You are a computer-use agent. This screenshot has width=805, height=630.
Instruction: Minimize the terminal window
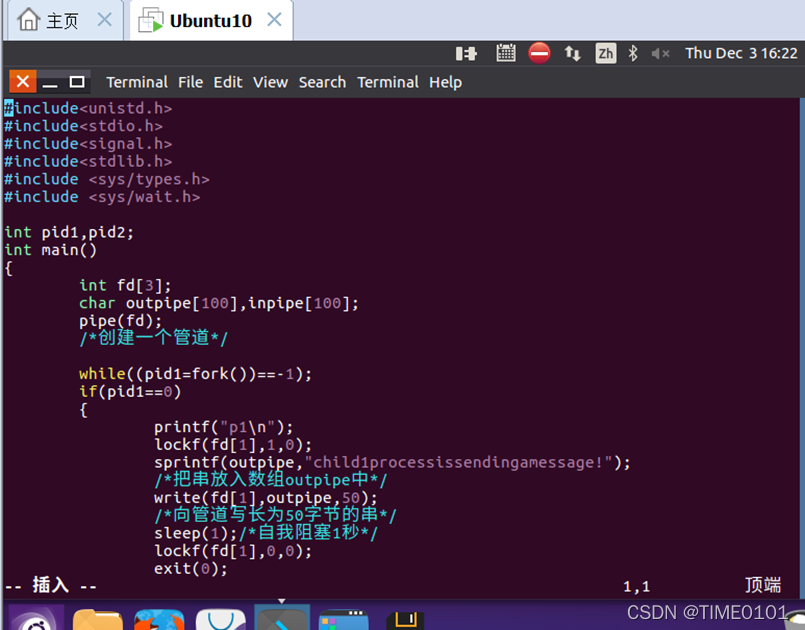(x=50, y=82)
